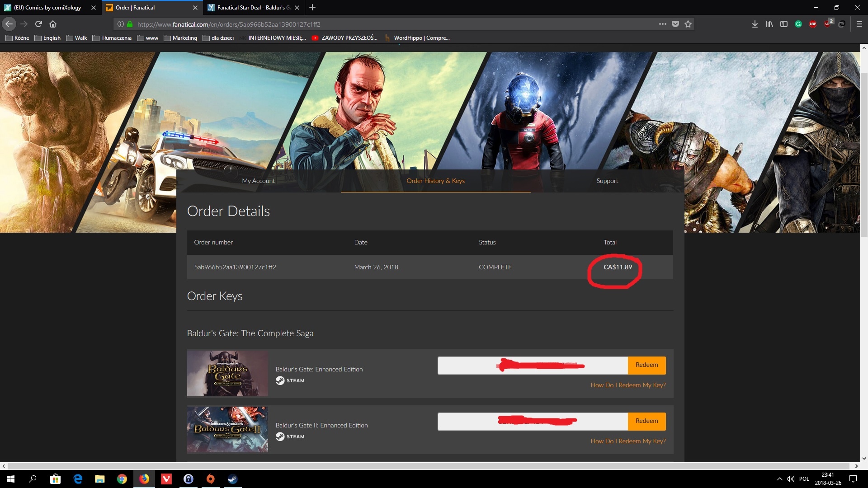Screen dimensions: 868x488
Task: Click the COMPLETE status text
Action: click(495, 267)
